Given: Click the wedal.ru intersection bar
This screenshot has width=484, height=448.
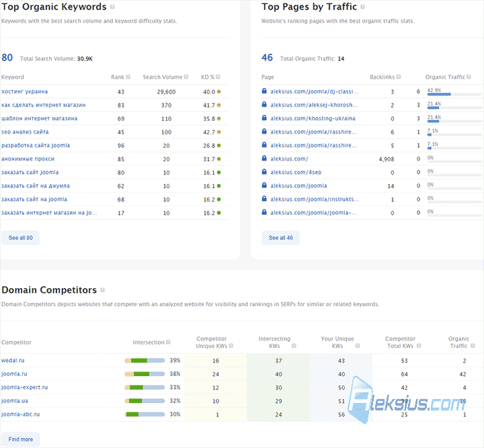Looking at the screenshot, I should (x=145, y=361).
